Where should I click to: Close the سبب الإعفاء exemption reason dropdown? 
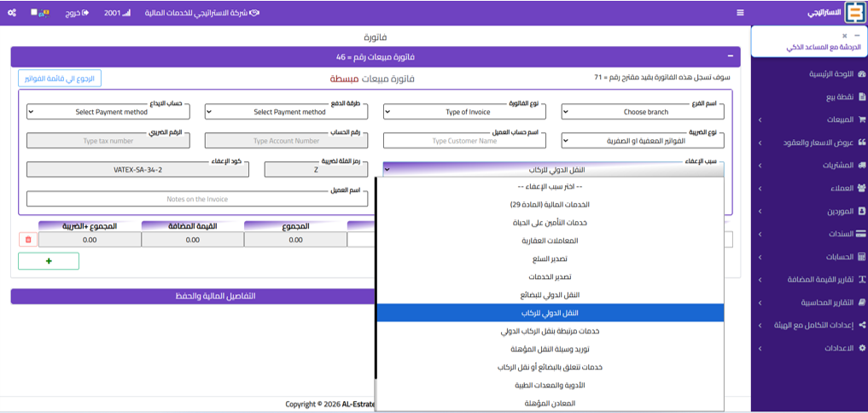pos(554,170)
